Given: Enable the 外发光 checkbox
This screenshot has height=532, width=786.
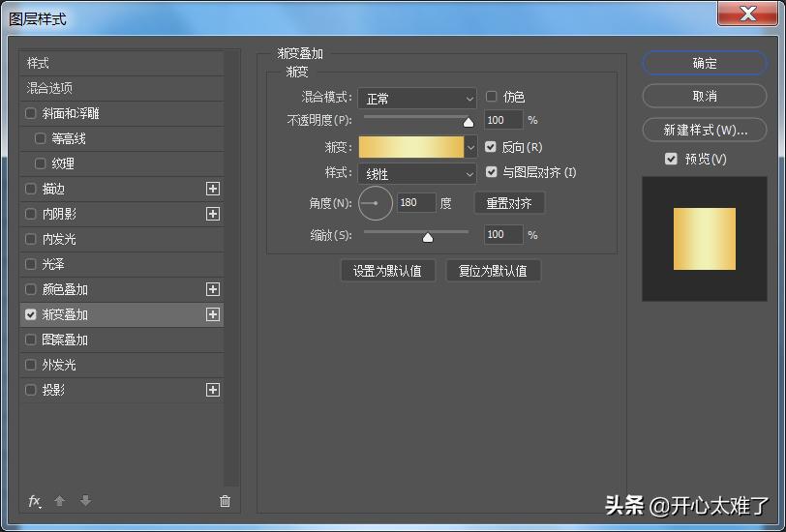Looking at the screenshot, I should tap(31, 365).
